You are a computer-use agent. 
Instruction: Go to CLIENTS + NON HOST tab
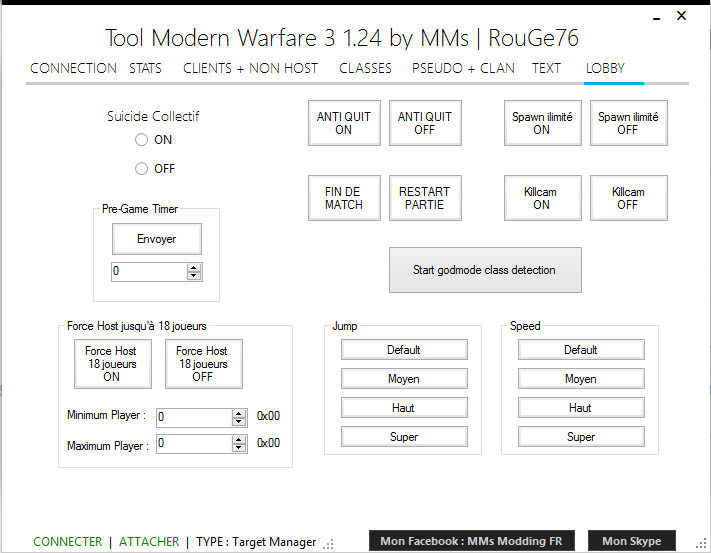(x=250, y=68)
